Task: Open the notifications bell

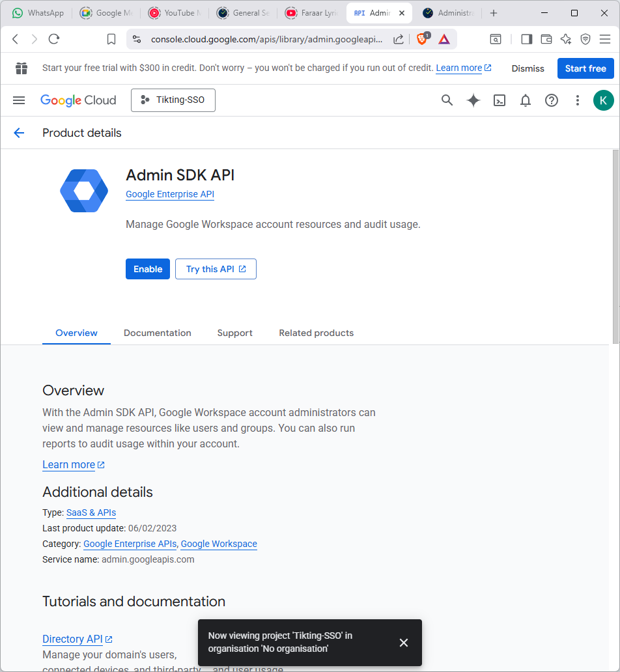Action: click(526, 100)
